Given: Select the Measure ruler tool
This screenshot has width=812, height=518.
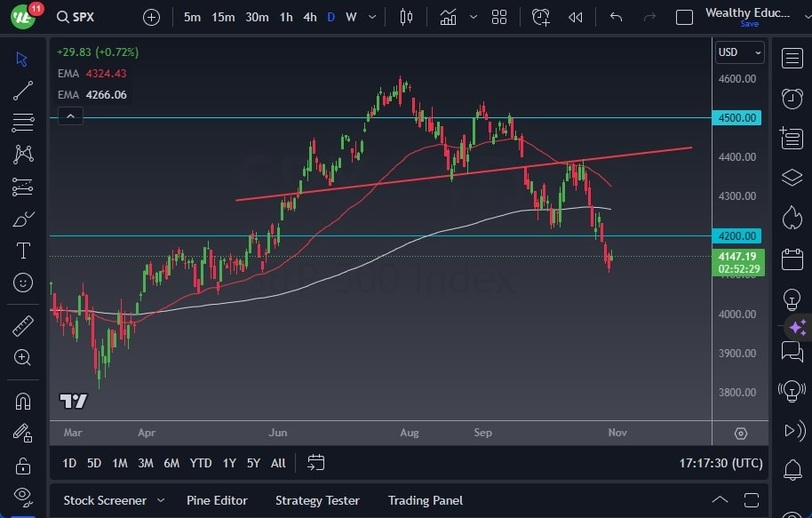Looking at the screenshot, I should click(22, 326).
